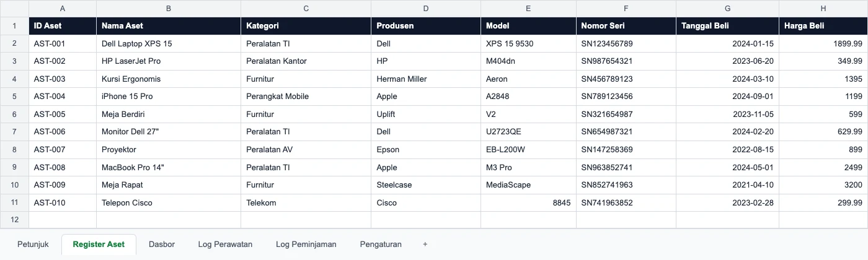Image resolution: width=868 pixels, height=260 pixels.
Task: Select cell SN741963852
Action: click(x=626, y=202)
